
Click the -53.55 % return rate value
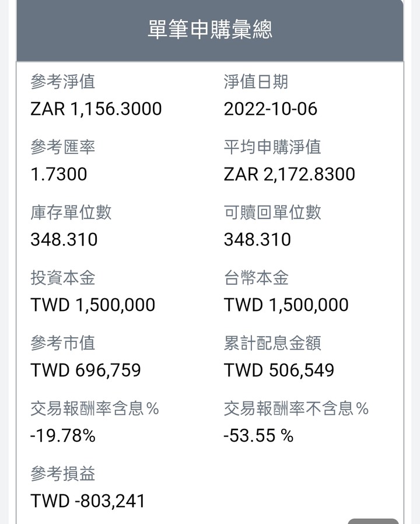point(258,435)
